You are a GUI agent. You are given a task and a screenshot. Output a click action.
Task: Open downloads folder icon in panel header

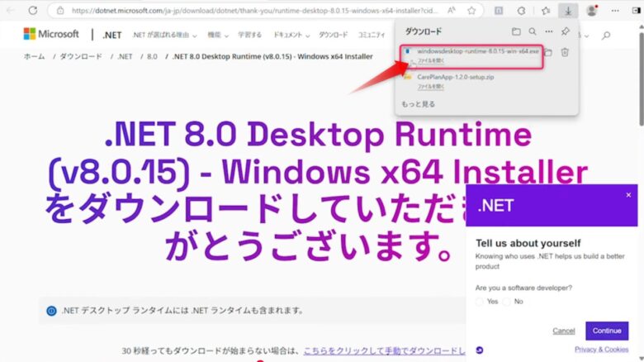(516, 31)
